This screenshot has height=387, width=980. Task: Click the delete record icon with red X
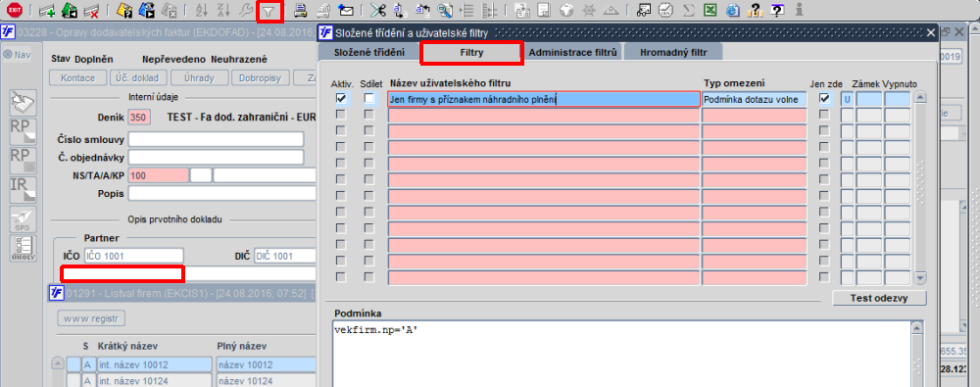pos(91,10)
